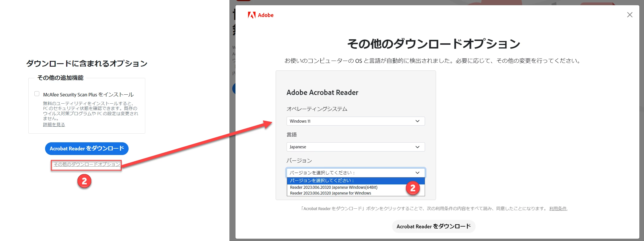
Task: Click McAfee Security Scan Plus をインストール label
Action: click(88, 94)
